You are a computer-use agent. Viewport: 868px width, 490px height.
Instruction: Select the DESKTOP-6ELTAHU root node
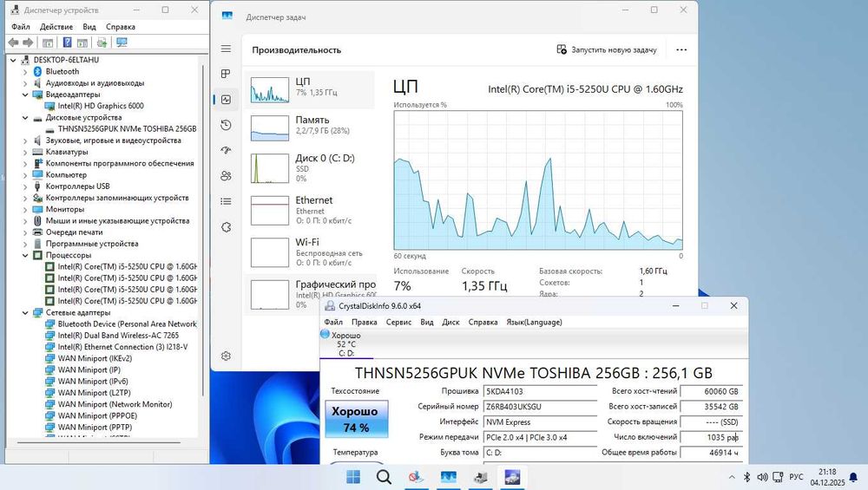tap(66, 60)
